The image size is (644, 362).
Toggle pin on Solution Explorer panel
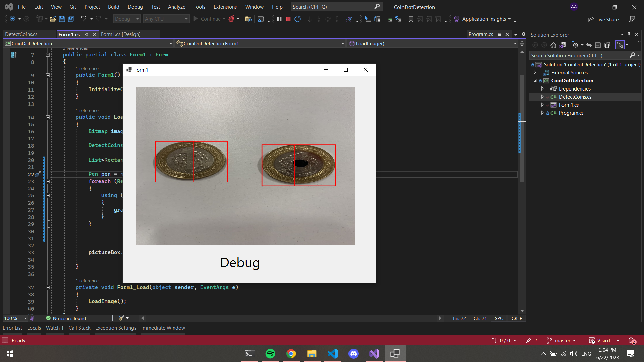[x=629, y=34]
